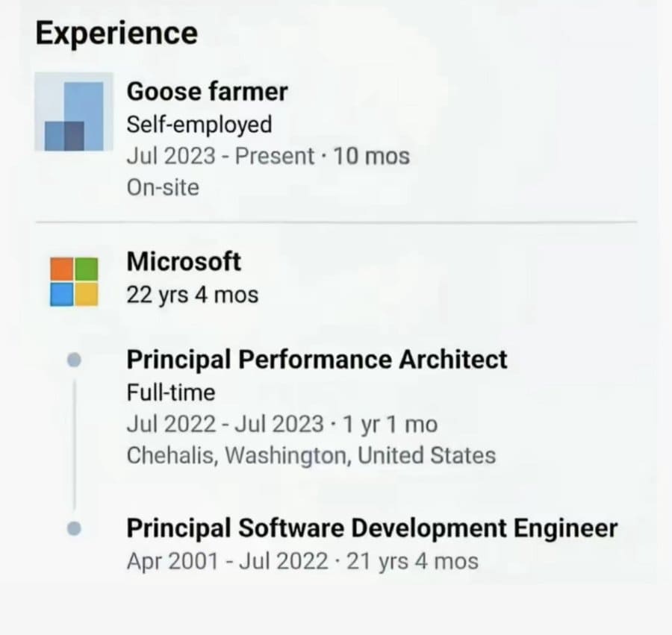Select the Principal Software Development Engineer role title
Screen dimensions: 672x635
click(372, 528)
